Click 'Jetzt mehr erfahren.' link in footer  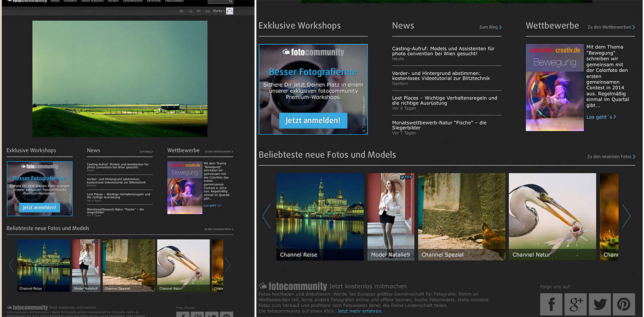coord(360,311)
